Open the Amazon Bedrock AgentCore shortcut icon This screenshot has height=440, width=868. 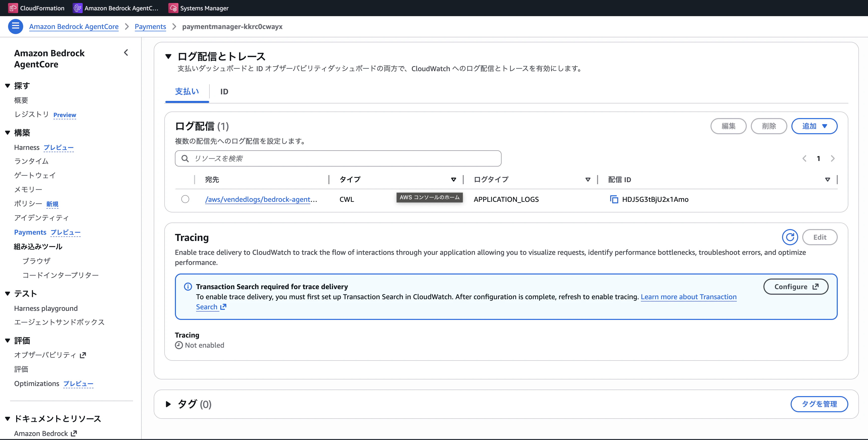78,8
